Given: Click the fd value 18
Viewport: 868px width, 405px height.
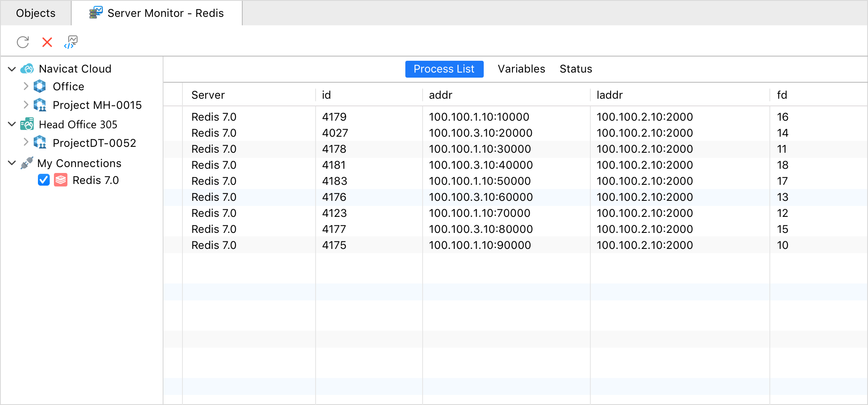Looking at the screenshot, I should pyautogui.click(x=782, y=165).
